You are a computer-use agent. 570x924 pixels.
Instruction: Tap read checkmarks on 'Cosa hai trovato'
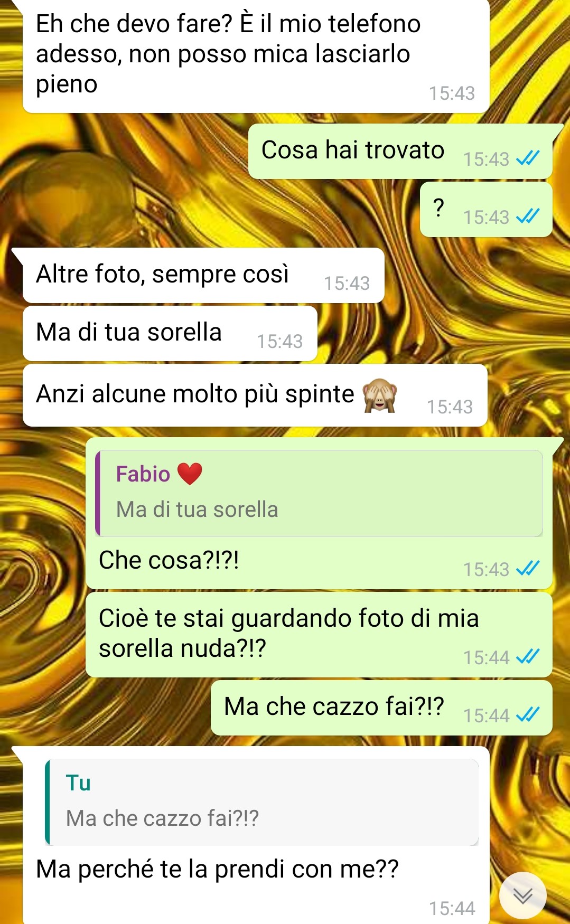coord(528,158)
